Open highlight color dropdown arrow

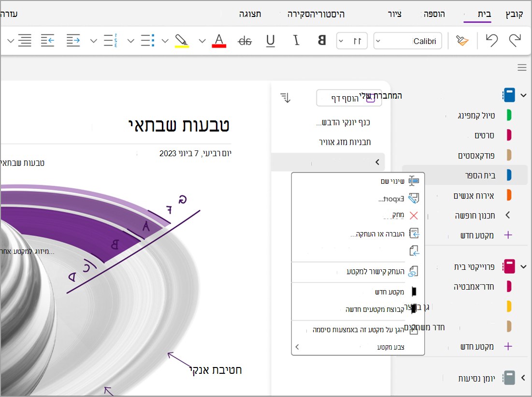[x=165, y=41]
